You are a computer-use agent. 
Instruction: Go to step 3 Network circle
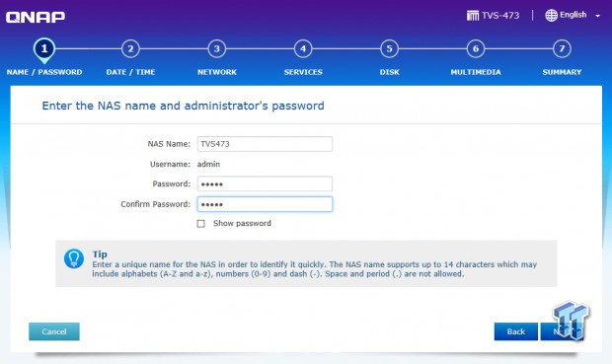(216, 48)
